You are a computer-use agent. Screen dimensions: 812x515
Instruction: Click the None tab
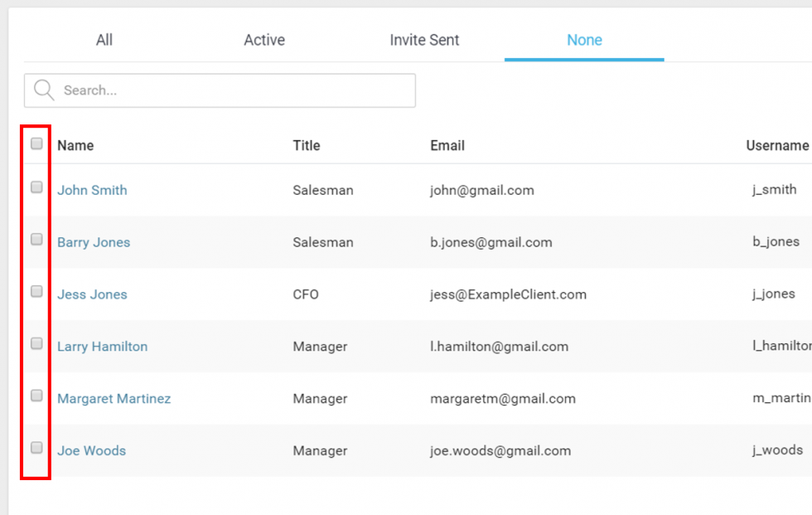coord(584,40)
